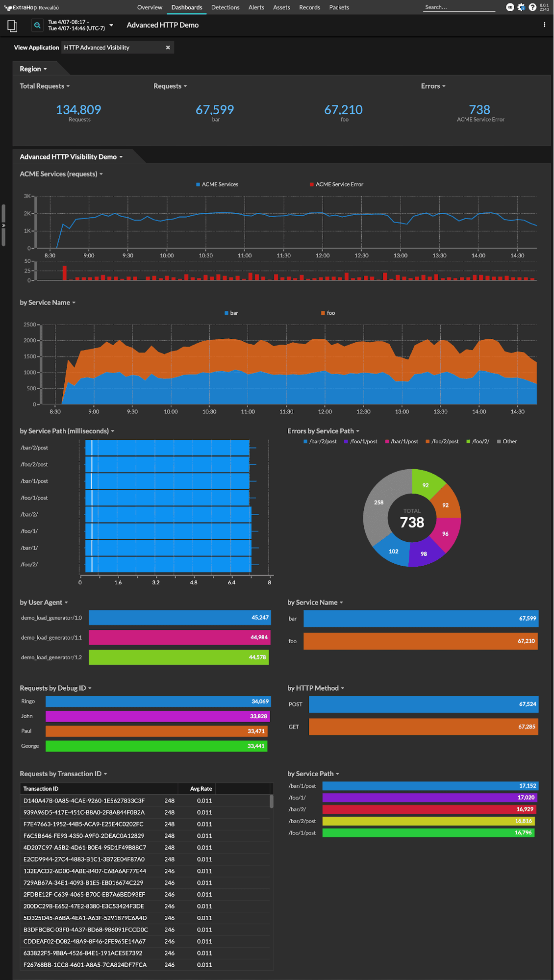Open the Assets tab
554x980 pixels.
tap(281, 7)
